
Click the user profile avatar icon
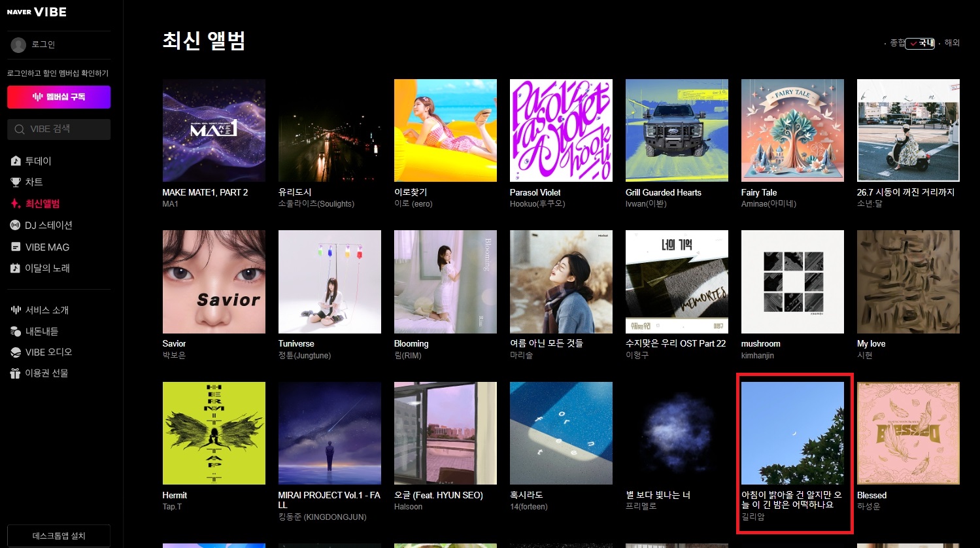(x=18, y=44)
